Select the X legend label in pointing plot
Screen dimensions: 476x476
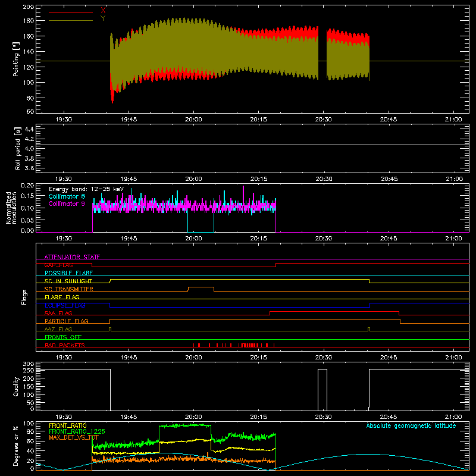click(103, 10)
